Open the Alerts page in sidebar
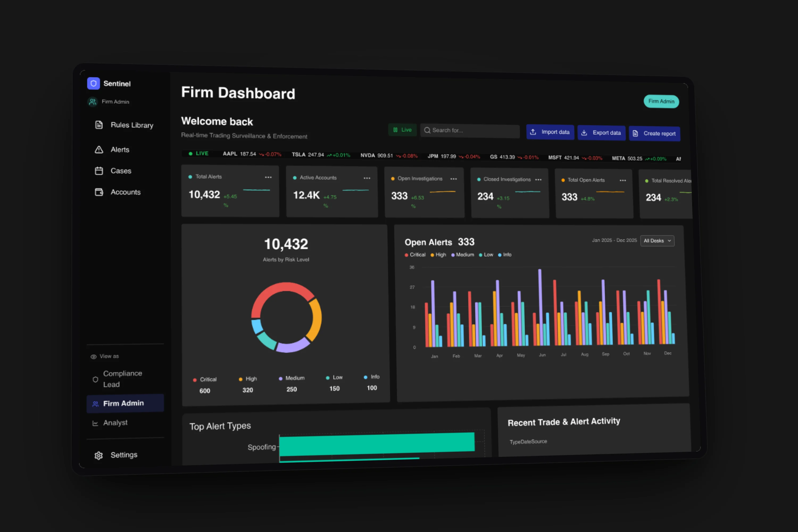 tap(112, 149)
